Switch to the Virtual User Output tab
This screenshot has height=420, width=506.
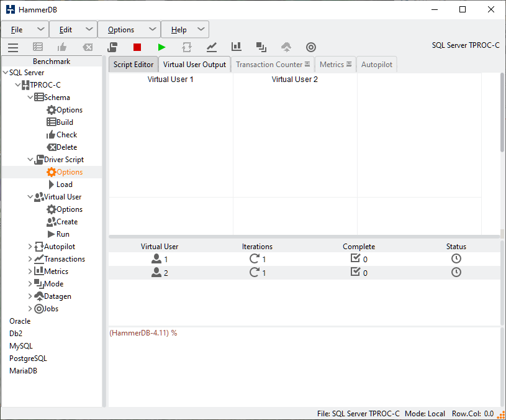point(194,65)
